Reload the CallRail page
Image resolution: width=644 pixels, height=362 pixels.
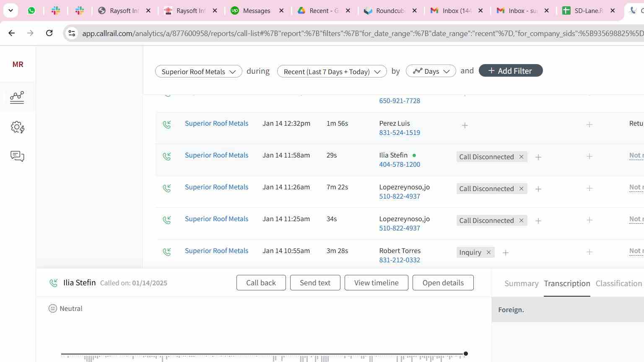tap(49, 33)
